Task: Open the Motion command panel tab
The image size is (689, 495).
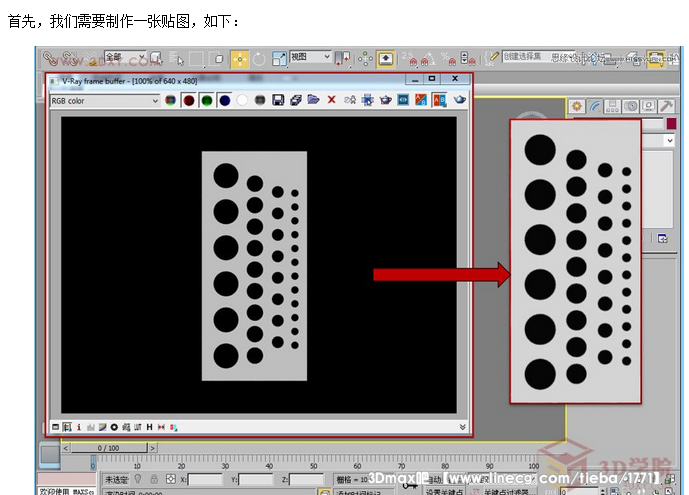Action: 631,106
